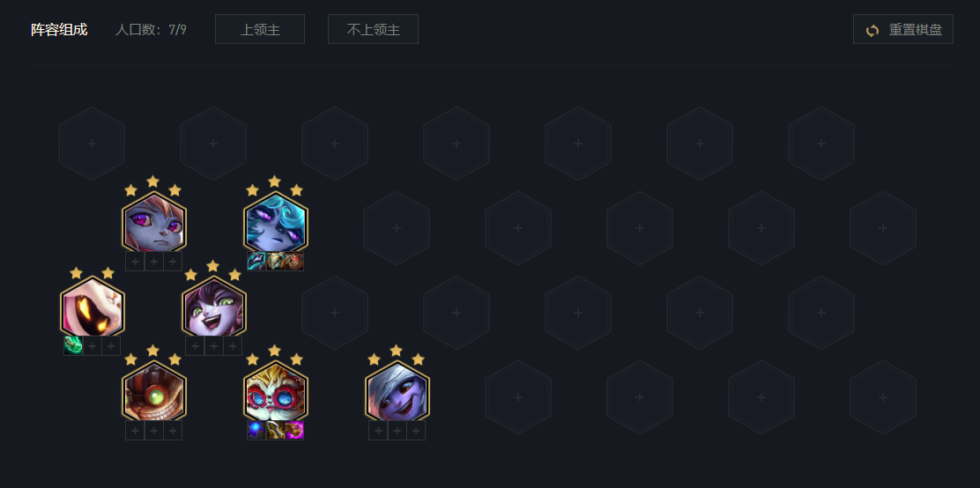Select the Lulu champion with green eyes

(214, 307)
